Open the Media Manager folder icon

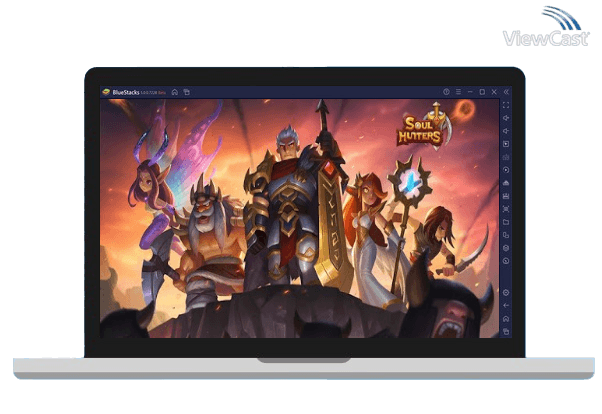click(x=506, y=222)
